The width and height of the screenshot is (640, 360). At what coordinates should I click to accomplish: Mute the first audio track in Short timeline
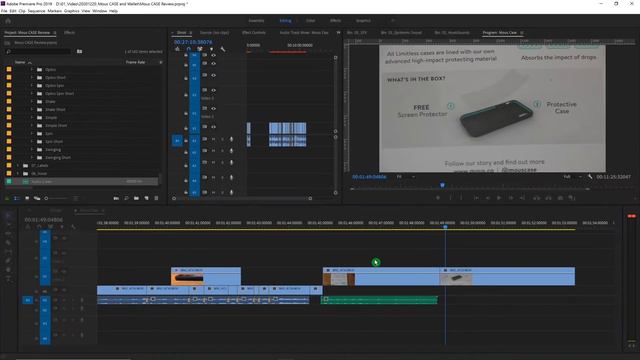[x=213, y=139]
